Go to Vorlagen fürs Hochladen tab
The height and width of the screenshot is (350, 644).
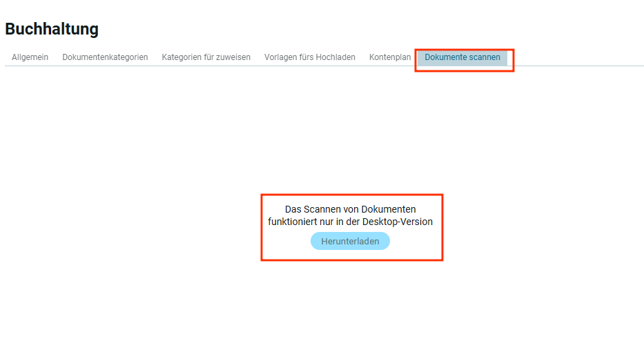[x=309, y=57]
